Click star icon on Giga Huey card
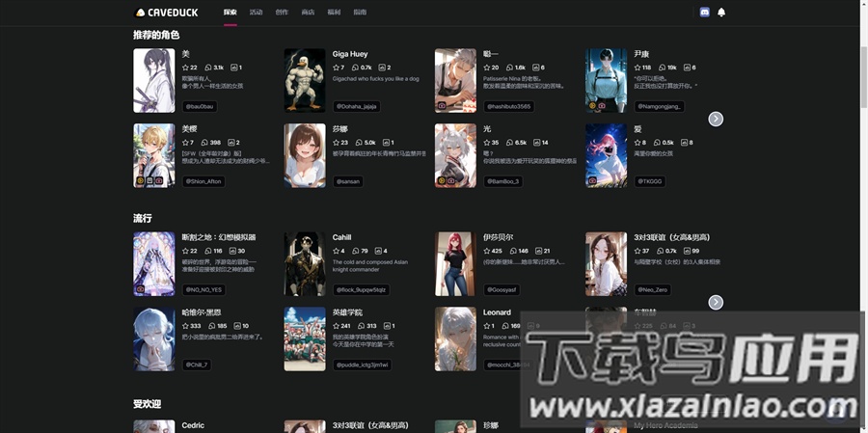868x433 pixels. click(336, 68)
